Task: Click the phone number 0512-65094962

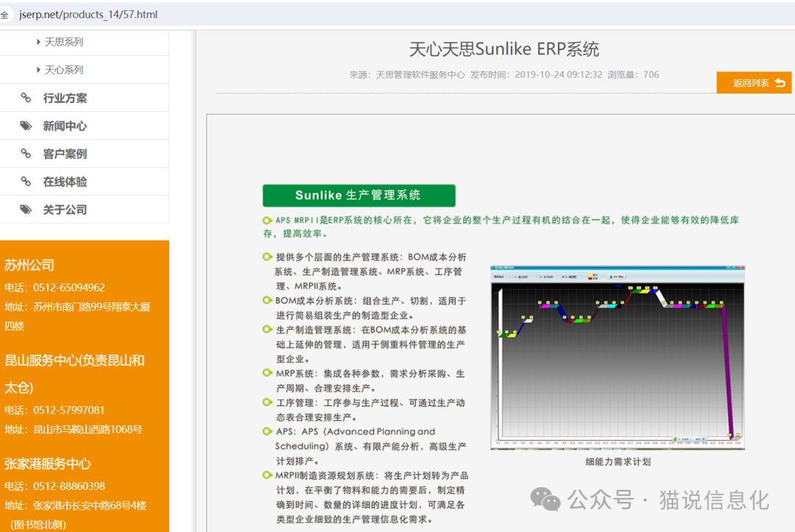Action: [69, 288]
